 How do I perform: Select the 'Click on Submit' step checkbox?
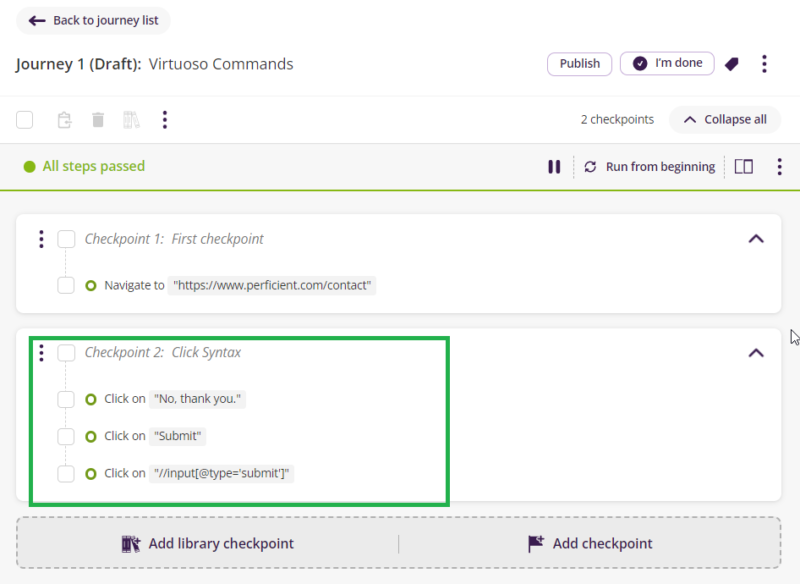click(x=66, y=436)
